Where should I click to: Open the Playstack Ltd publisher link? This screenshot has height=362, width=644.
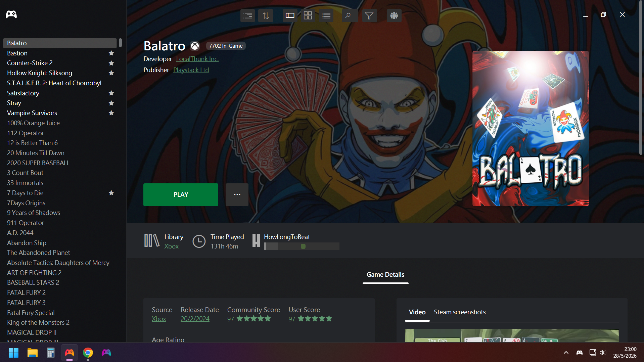(191, 70)
